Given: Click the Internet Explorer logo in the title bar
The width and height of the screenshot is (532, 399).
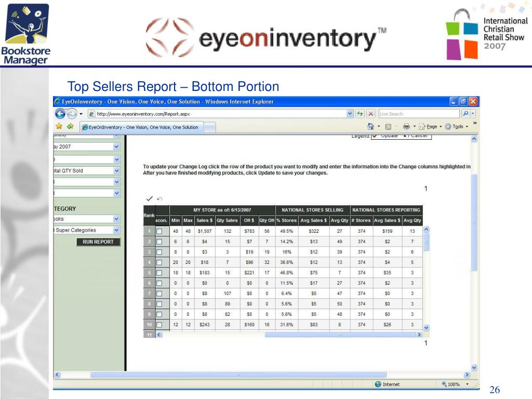Looking at the screenshot, I should tap(57, 101).
